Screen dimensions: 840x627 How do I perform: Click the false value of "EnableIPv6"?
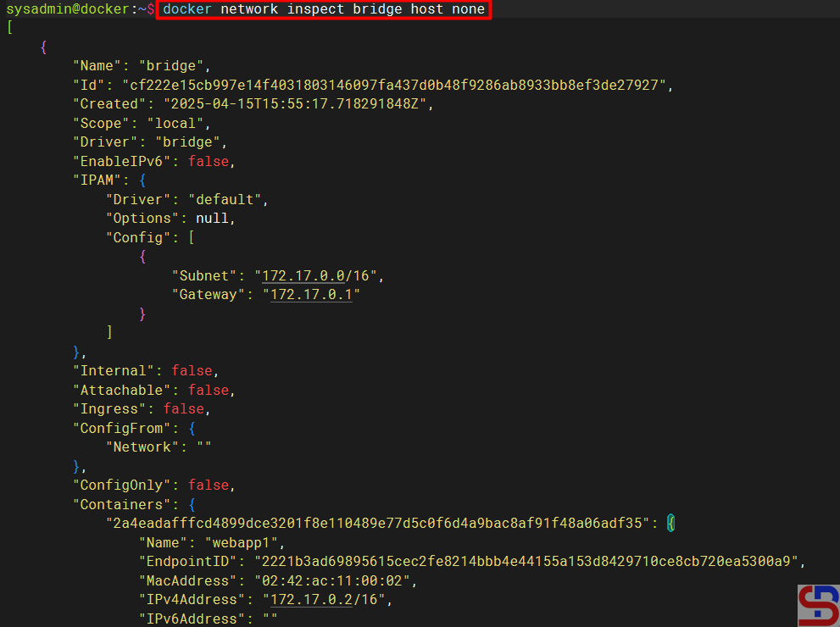pyautogui.click(x=209, y=161)
